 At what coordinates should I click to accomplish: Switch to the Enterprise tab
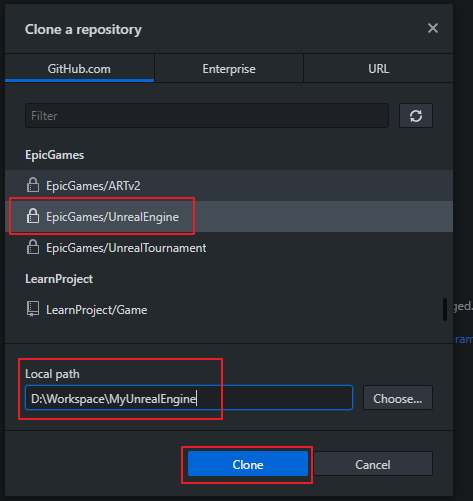pos(229,69)
